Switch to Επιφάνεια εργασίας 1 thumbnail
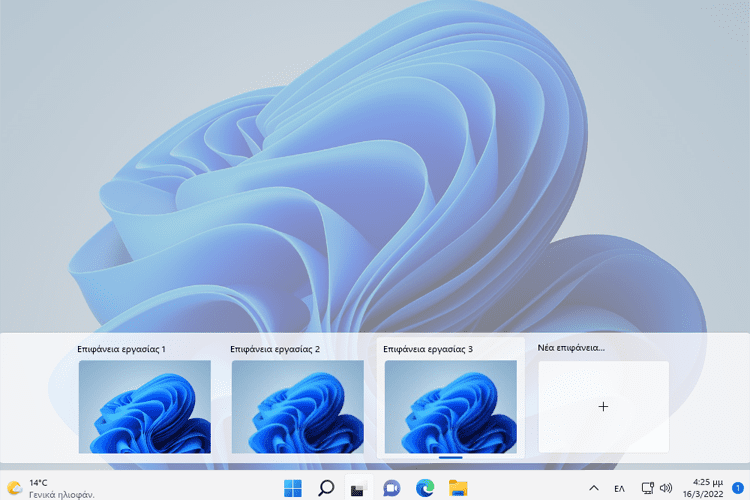 pyautogui.click(x=144, y=407)
